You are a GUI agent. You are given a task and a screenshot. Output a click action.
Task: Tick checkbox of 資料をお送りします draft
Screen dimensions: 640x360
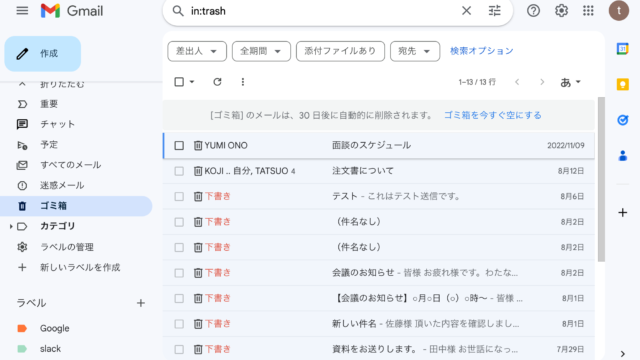[x=179, y=349]
